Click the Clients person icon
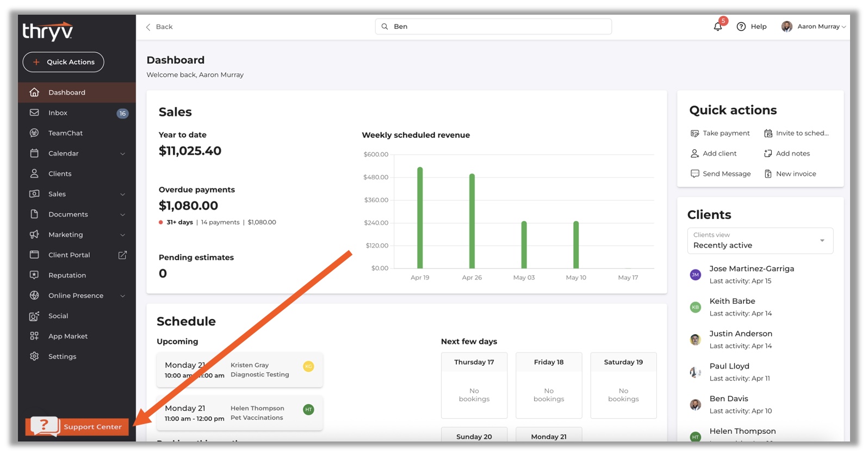 click(x=34, y=174)
